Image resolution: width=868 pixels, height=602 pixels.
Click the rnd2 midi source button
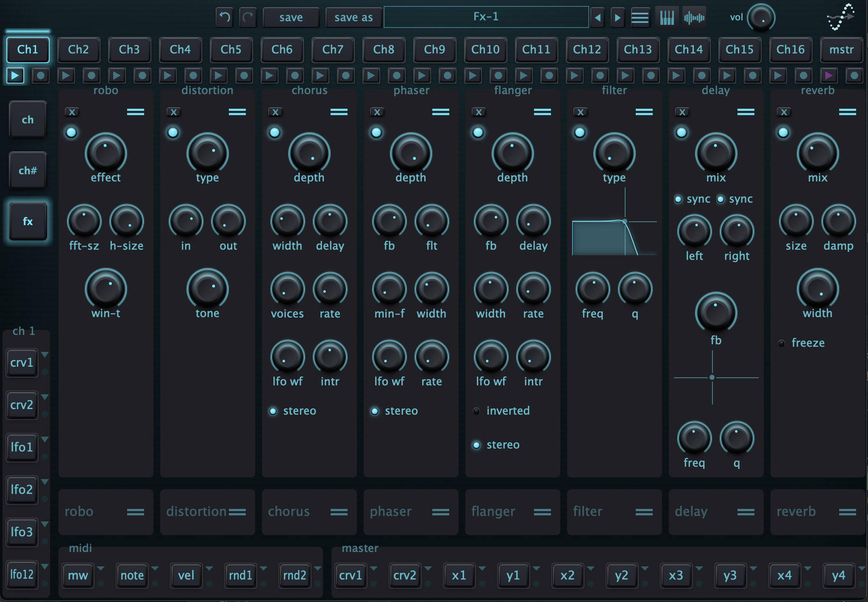(x=295, y=575)
